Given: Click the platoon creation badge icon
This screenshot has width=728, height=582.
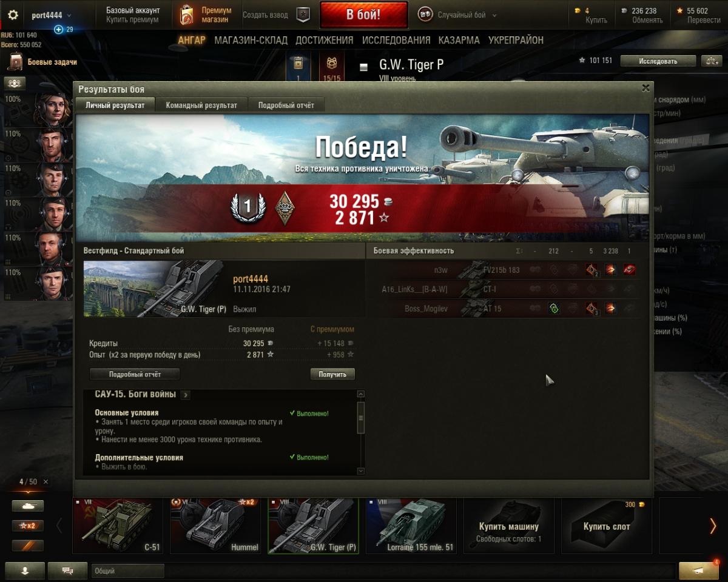Looking at the screenshot, I should point(303,15).
